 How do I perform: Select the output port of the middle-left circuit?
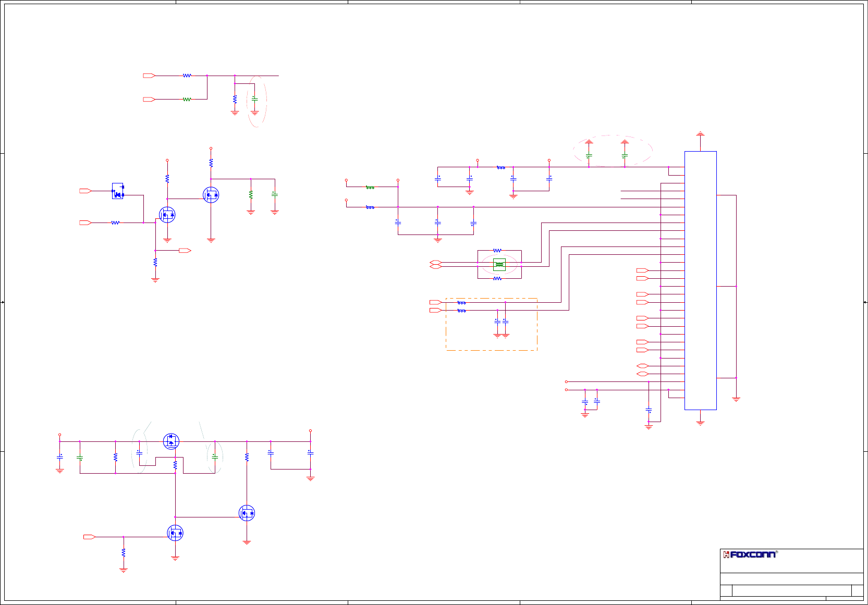tap(185, 251)
